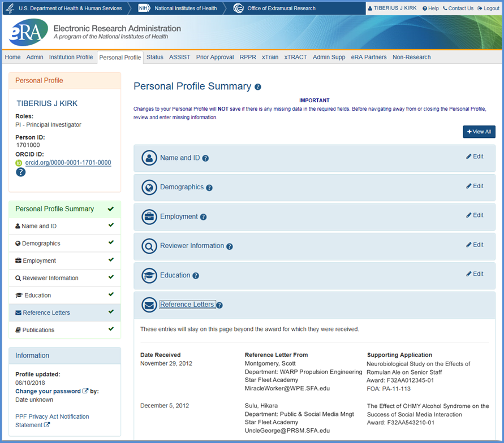Click the NIH logo icon
Screen dimensions: 504x443
[144, 8]
